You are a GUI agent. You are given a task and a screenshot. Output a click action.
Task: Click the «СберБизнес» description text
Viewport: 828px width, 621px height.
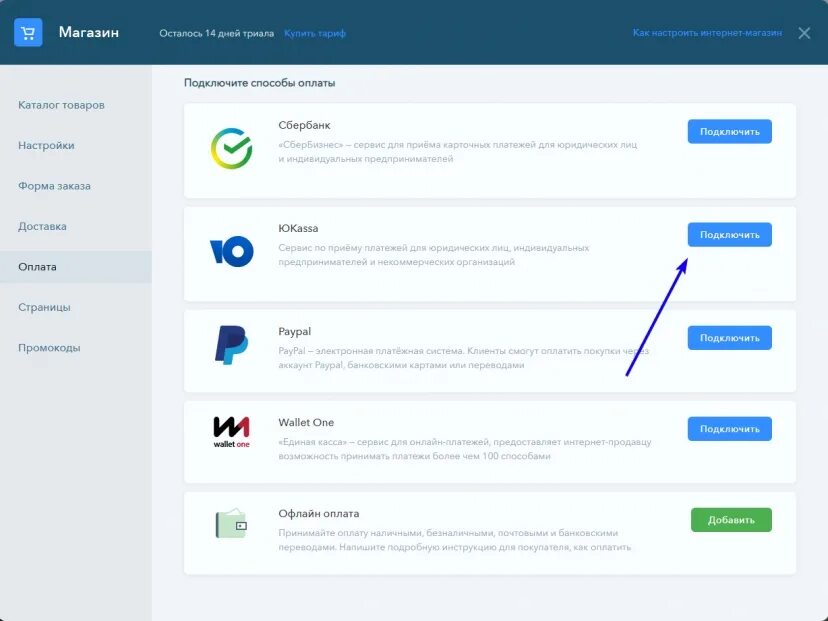point(458,152)
